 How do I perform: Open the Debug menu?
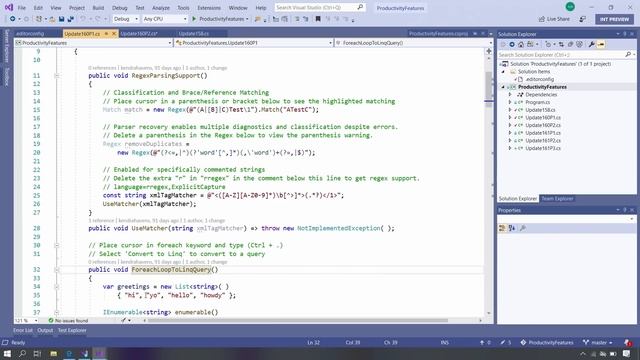pyautogui.click(x=120, y=8)
